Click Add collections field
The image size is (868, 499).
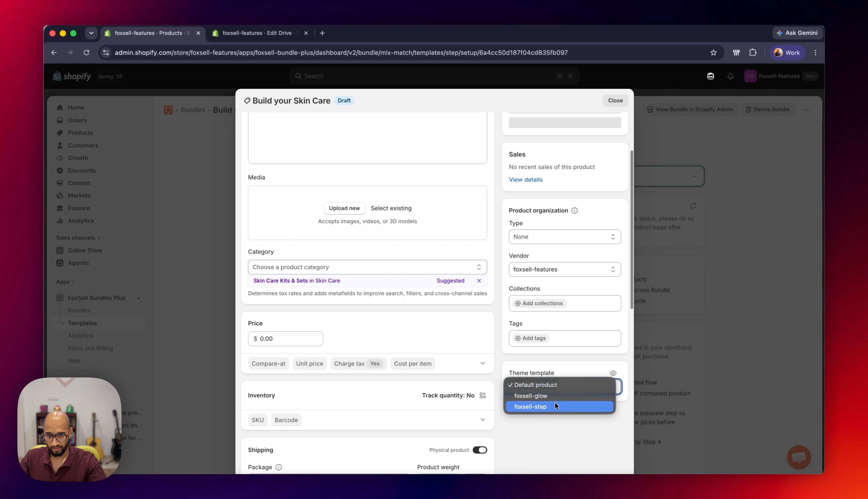pos(565,303)
